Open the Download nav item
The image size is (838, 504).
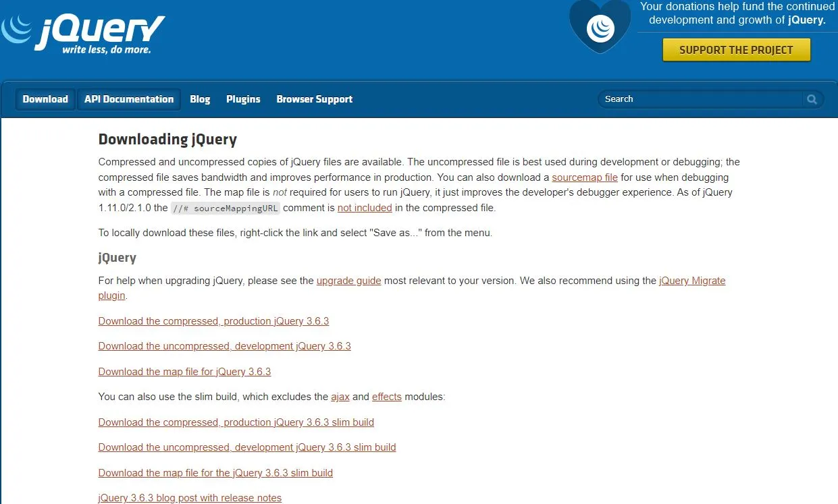tap(45, 99)
